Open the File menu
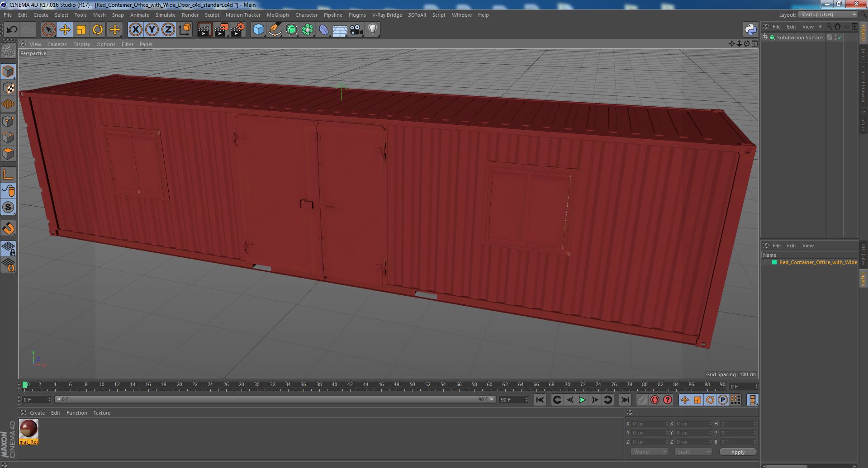Viewport: 868px width, 468px height. pos(8,15)
